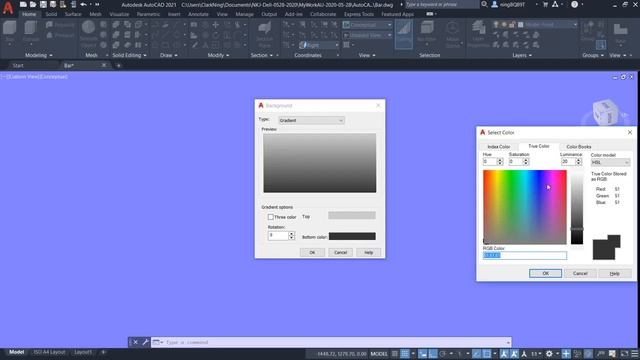Click the Move tool in Modify panel
Viewport: 640px width, 360px height.
click(216, 25)
